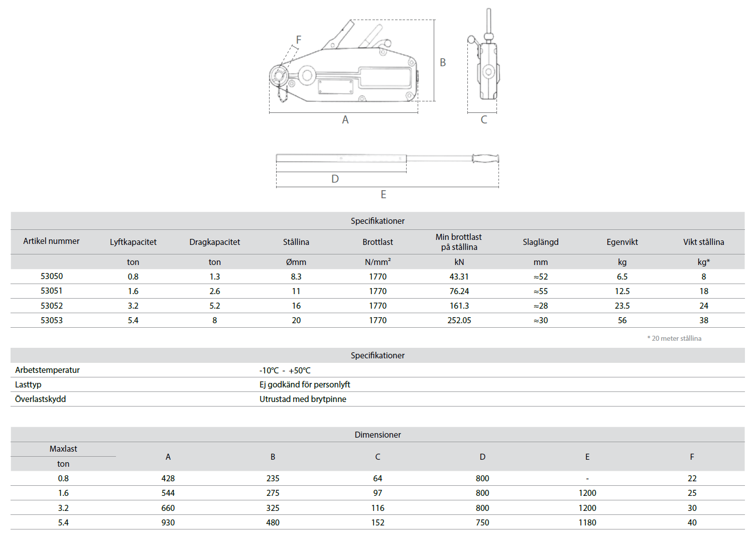
Task: Select the 'Artikel nummer' column header
Action: (x=51, y=241)
